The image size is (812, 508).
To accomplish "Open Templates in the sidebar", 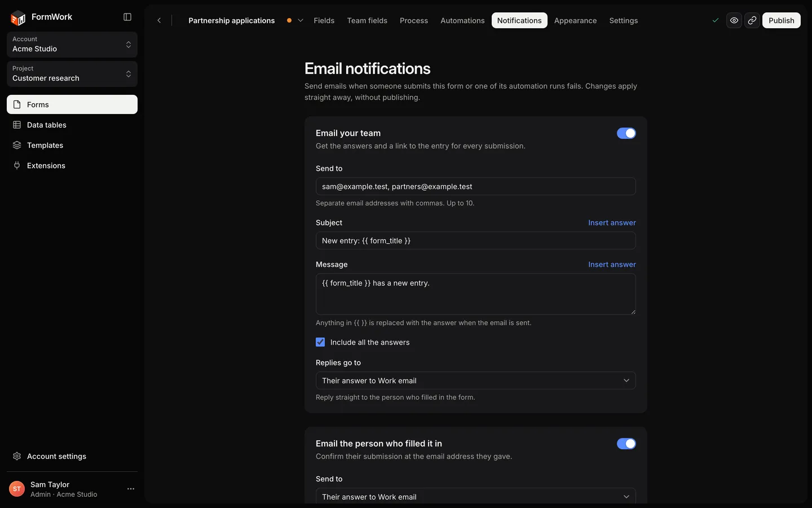I will pos(72,145).
